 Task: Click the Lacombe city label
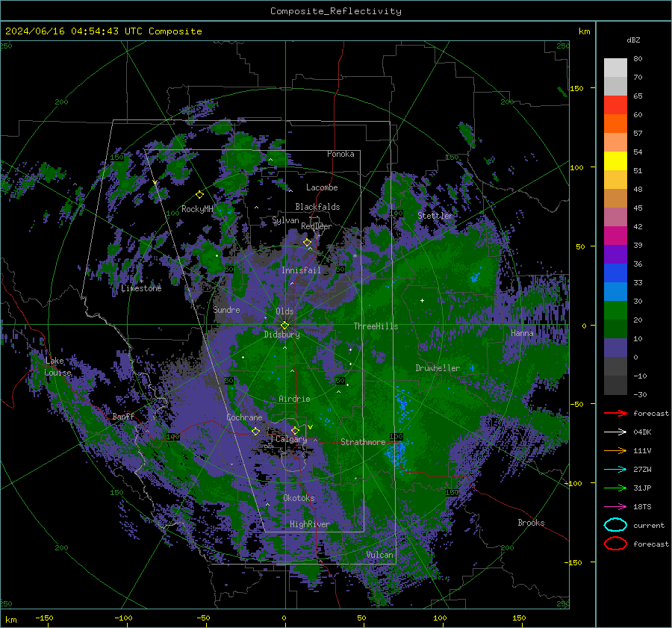322,187
